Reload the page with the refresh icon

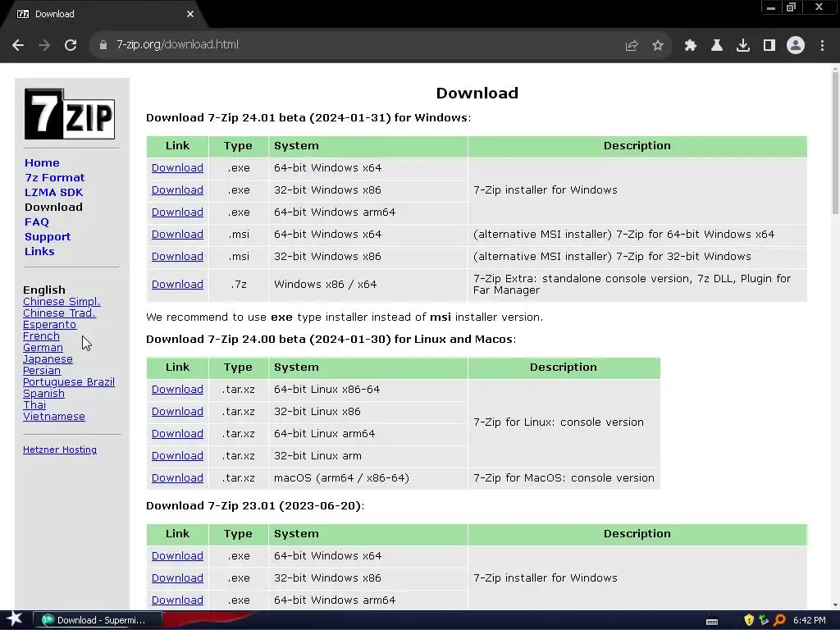coord(71,45)
